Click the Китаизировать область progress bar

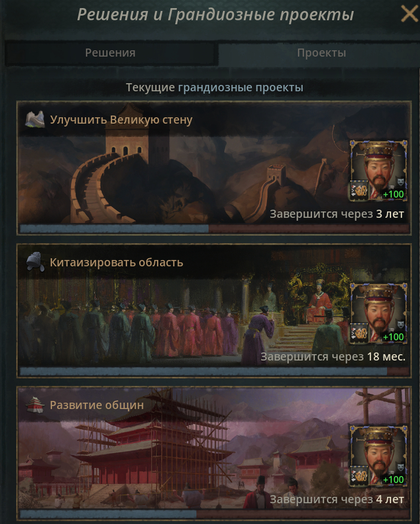(214, 372)
